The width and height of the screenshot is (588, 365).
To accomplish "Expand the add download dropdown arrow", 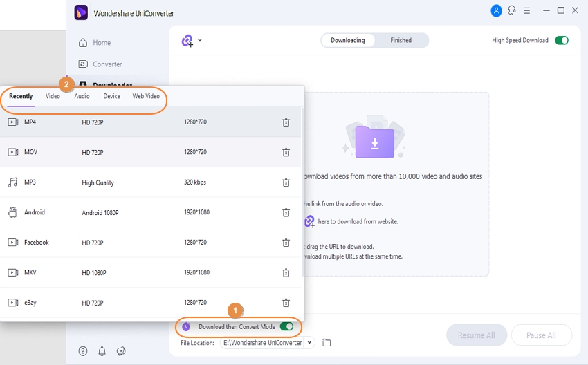I will tap(200, 41).
